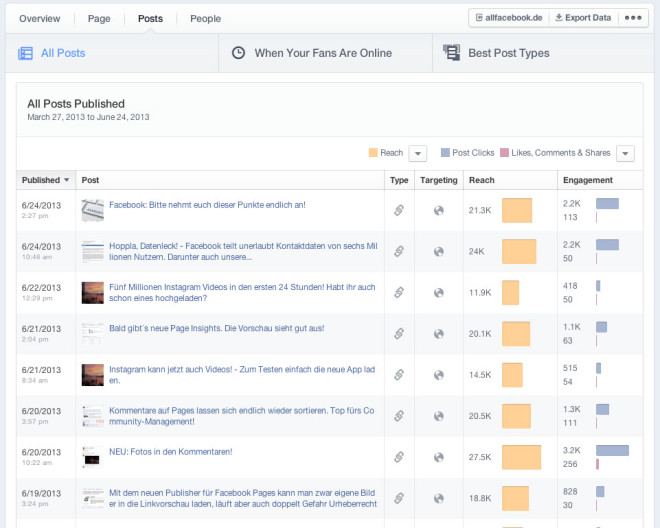Click the 24K reach value

click(476, 251)
